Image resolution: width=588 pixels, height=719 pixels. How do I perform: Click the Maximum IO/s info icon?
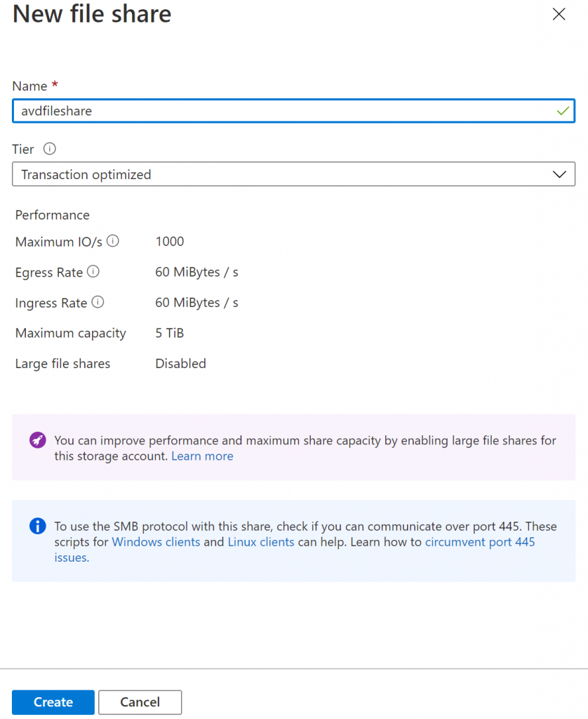[x=113, y=241]
